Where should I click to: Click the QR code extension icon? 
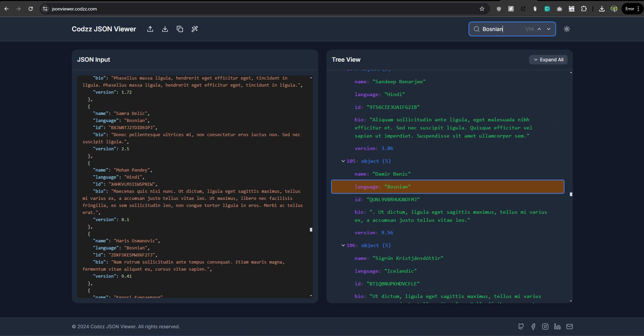tap(572, 9)
